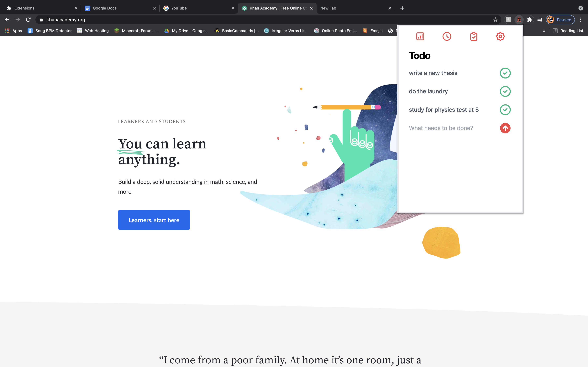Open the tab search dropdown arrow
588x367 pixels.
pos(580,8)
